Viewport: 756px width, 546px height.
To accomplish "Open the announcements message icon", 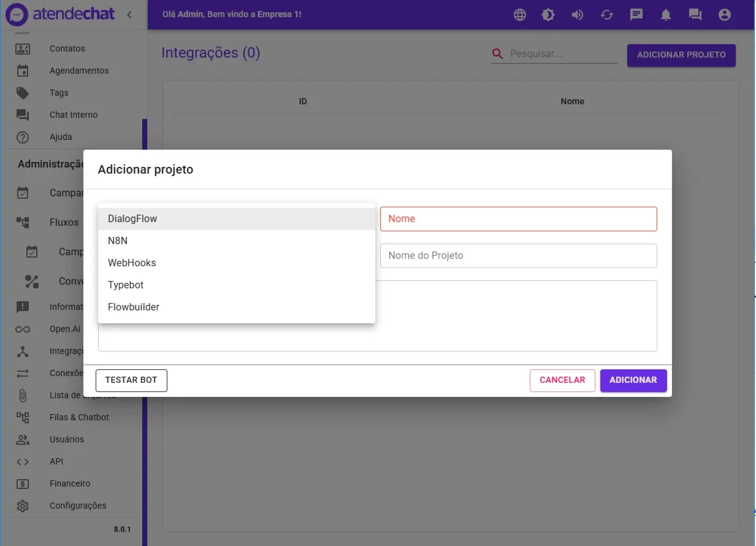I will pos(636,15).
